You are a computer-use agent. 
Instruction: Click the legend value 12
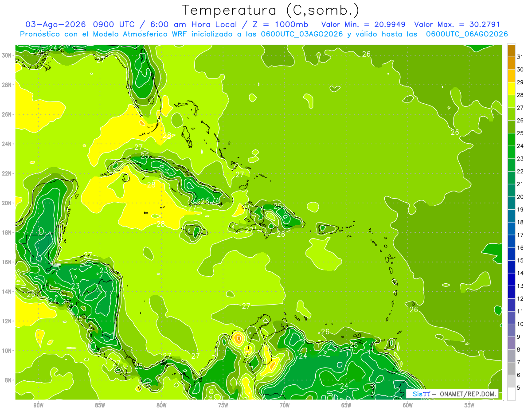point(520,298)
